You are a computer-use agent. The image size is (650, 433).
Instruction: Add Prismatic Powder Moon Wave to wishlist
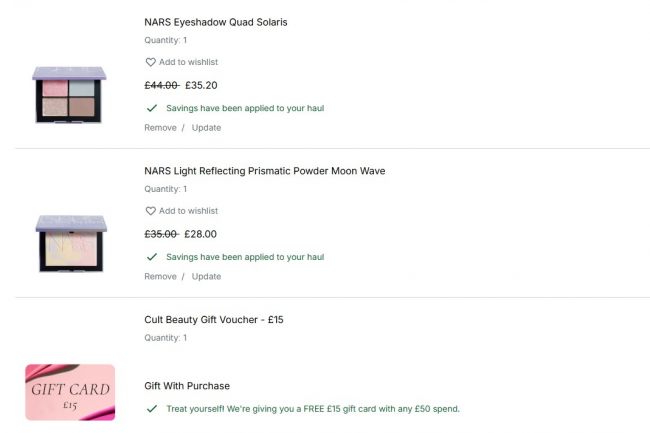point(188,211)
